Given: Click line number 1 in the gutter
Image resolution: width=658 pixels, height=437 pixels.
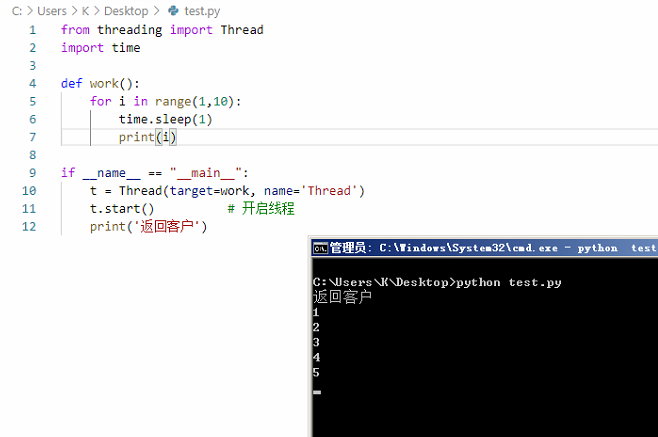Looking at the screenshot, I should click(33, 30).
